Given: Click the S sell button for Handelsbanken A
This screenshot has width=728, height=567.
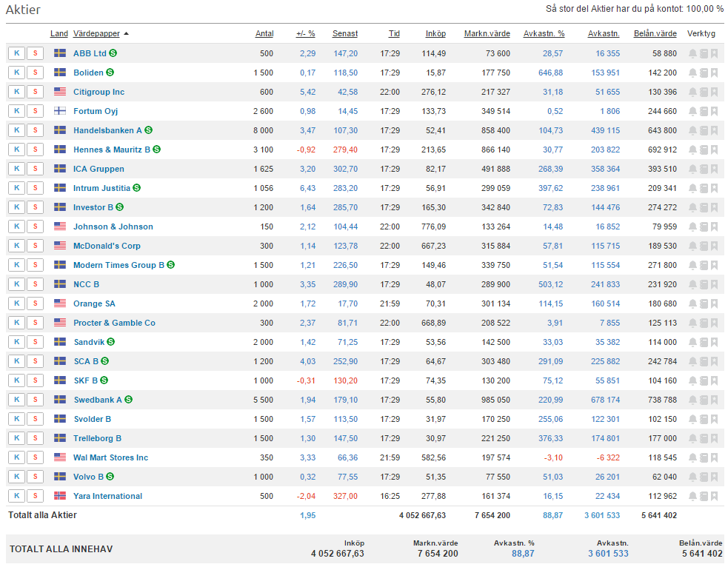Looking at the screenshot, I should pos(36,130).
